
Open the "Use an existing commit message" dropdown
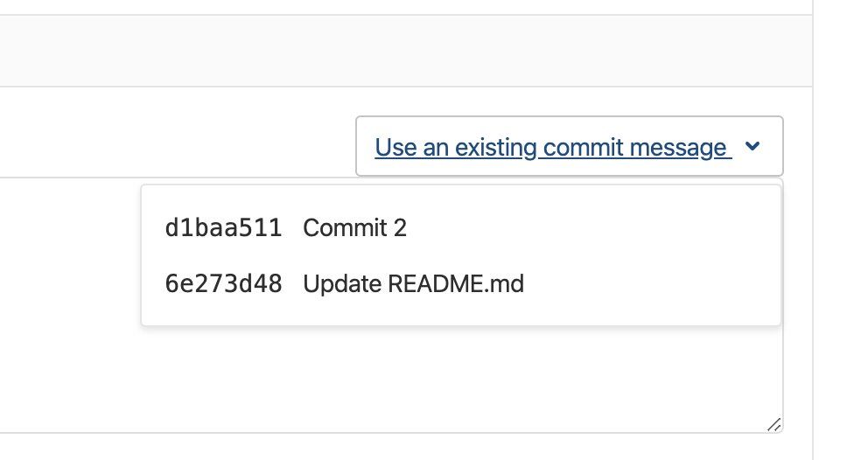click(569, 147)
